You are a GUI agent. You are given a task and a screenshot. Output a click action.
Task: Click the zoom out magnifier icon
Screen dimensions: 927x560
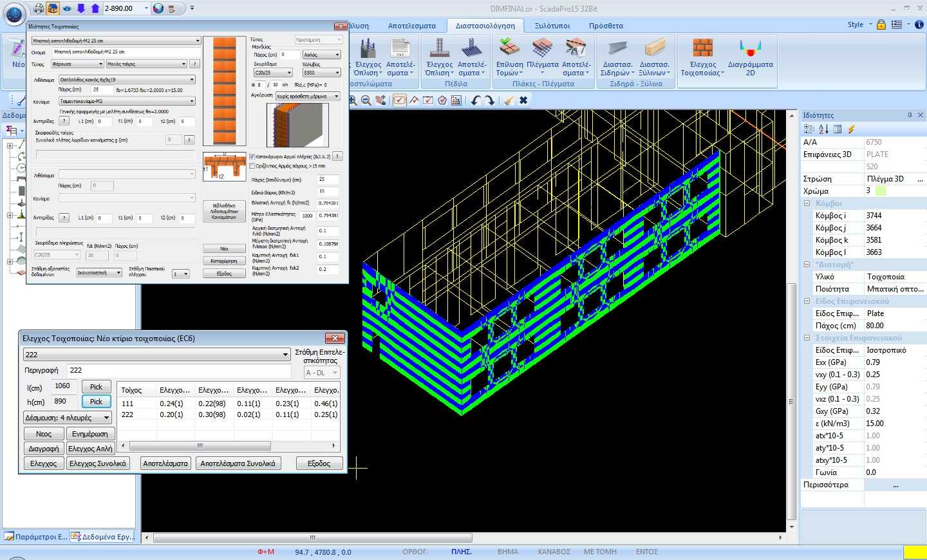366,100
